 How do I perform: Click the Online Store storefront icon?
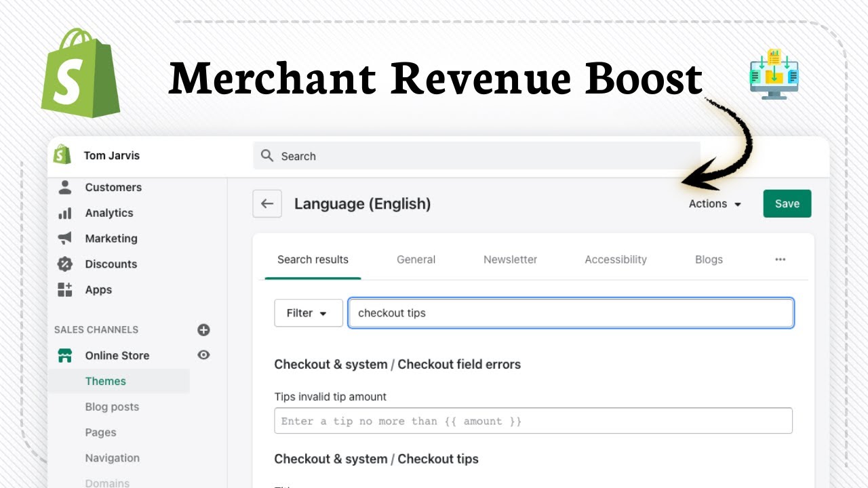[65, 355]
